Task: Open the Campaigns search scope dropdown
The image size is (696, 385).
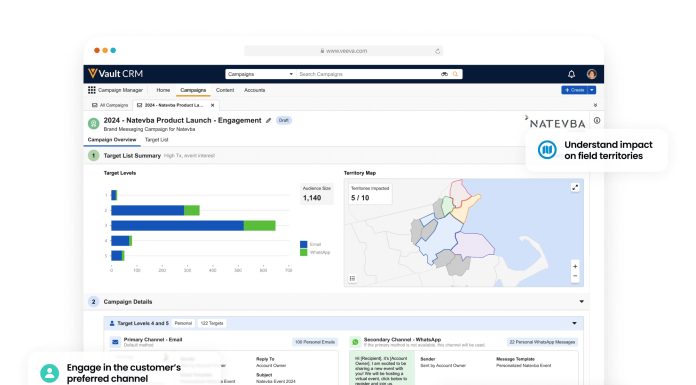Action: [x=260, y=74]
